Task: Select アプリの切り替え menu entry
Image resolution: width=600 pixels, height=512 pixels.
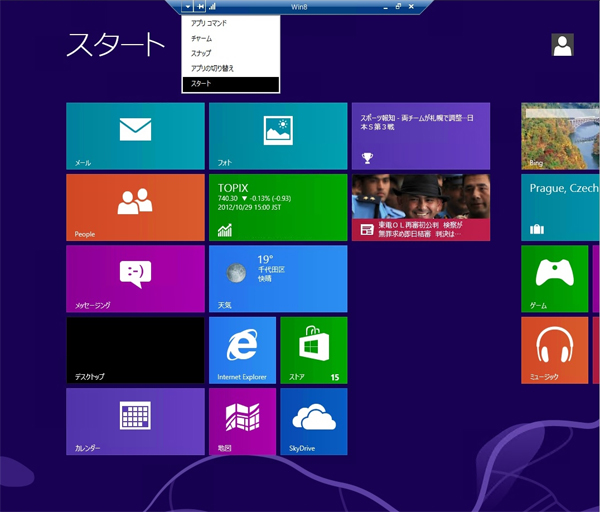Action: (x=231, y=68)
